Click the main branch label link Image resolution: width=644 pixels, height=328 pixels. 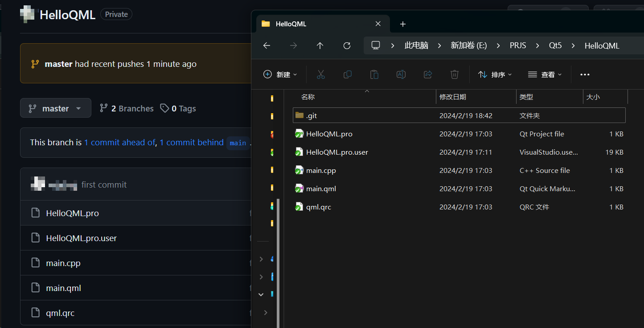pos(238,143)
